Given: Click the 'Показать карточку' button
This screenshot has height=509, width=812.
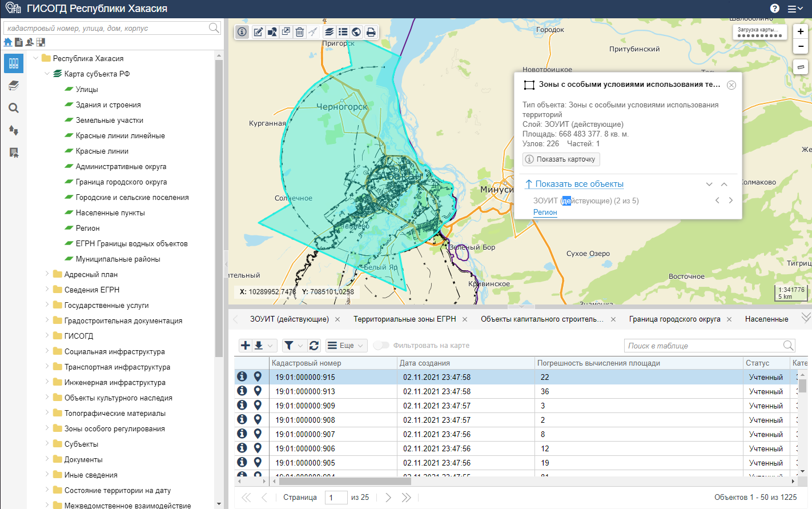Looking at the screenshot, I should (561, 159).
